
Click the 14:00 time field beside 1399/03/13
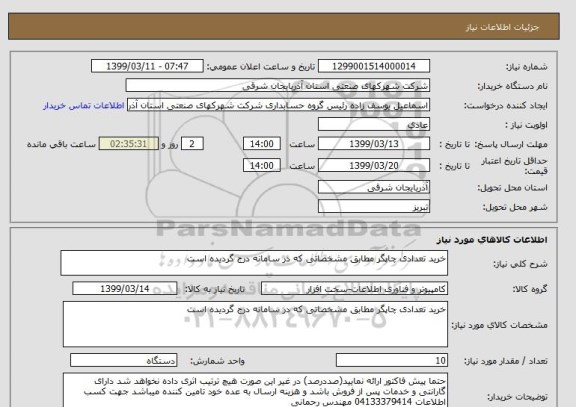tap(262, 144)
